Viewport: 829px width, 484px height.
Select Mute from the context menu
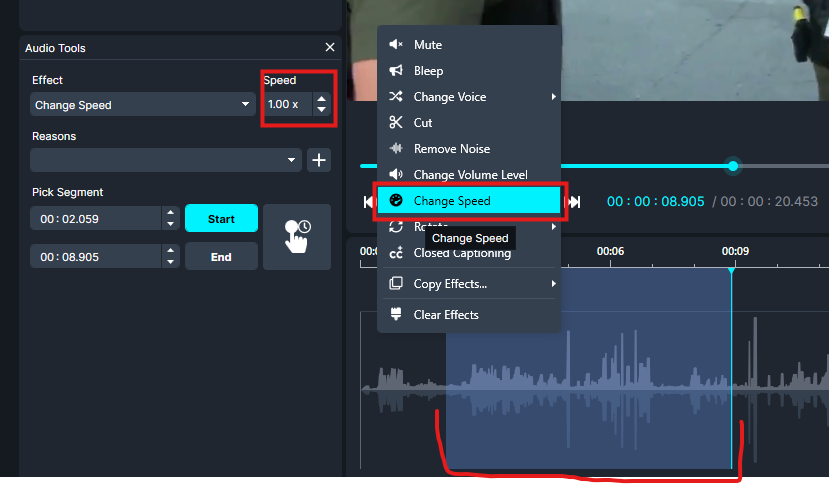pyautogui.click(x=428, y=45)
